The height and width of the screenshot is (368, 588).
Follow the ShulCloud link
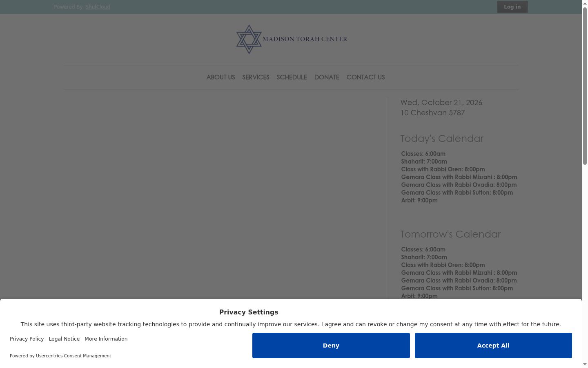pyautogui.click(x=98, y=7)
